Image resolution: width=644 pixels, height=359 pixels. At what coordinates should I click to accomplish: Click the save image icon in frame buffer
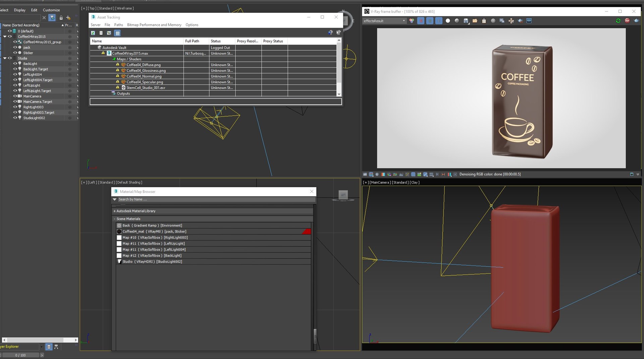[466, 21]
